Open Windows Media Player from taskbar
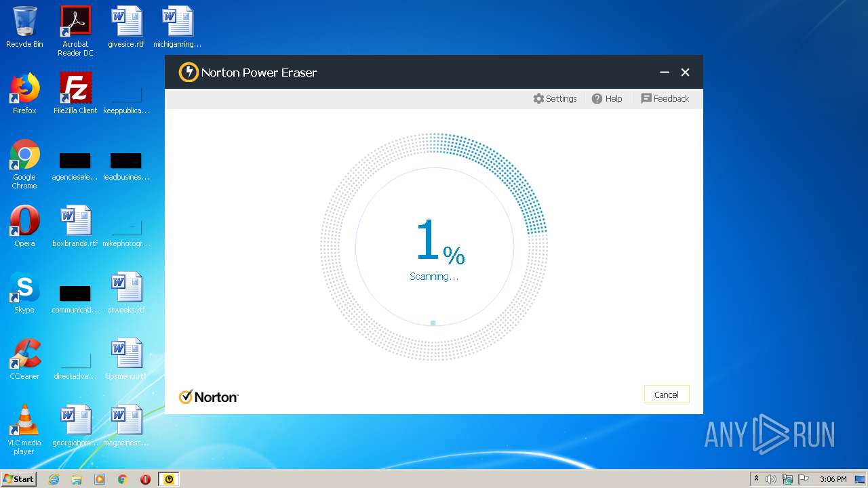Viewport: 868px width, 488px height. click(100, 479)
